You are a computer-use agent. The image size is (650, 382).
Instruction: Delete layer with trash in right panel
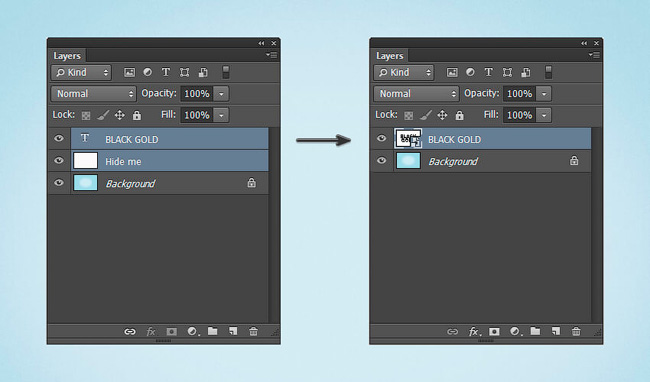tap(576, 331)
